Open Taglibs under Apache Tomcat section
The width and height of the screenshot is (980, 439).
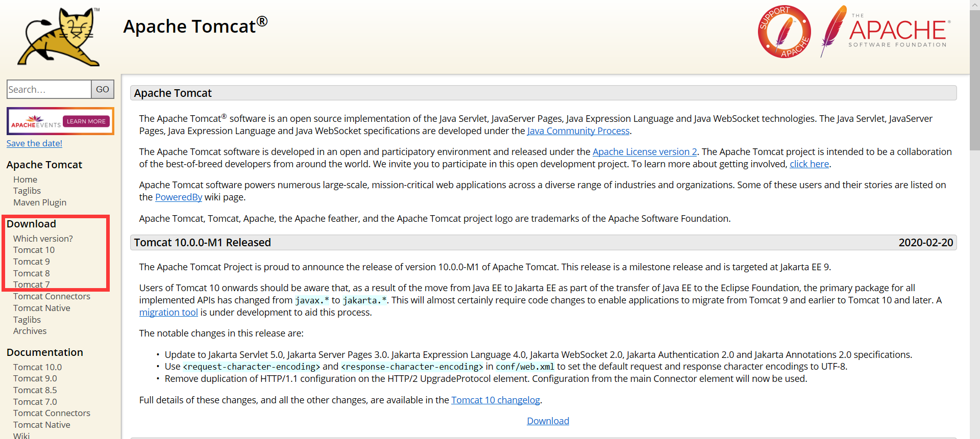click(27, 191)
